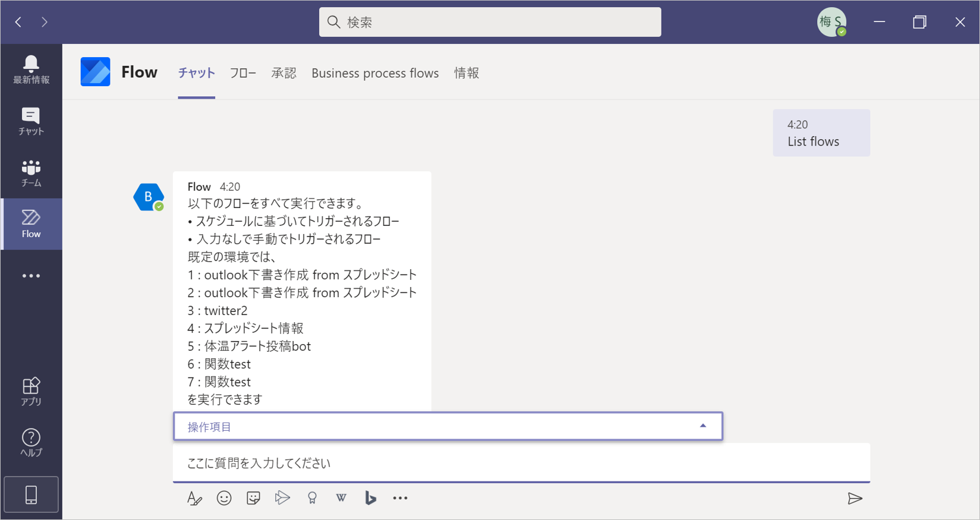Open the ヘルプ help icon
980x520 pixels.
click(x=31, y=443)
